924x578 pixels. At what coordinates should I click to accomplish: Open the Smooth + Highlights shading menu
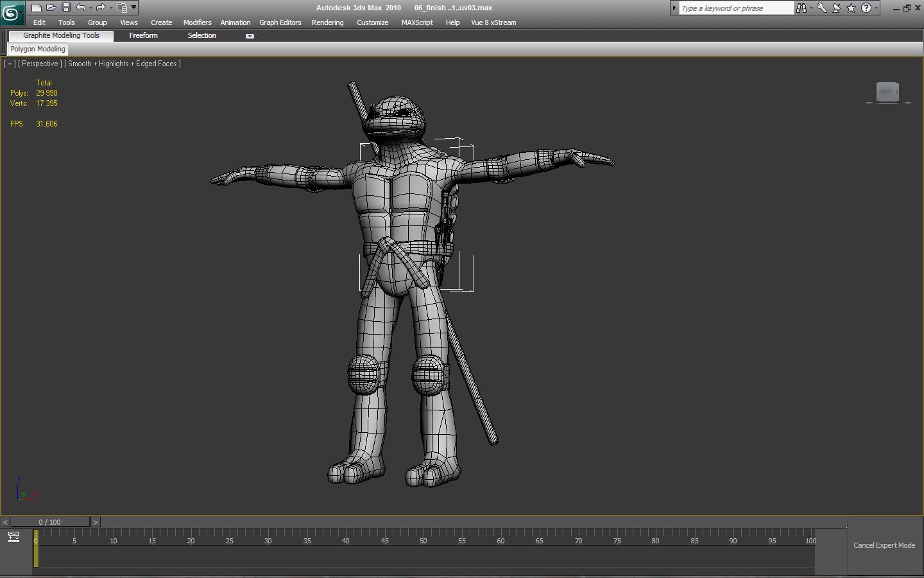123,64
